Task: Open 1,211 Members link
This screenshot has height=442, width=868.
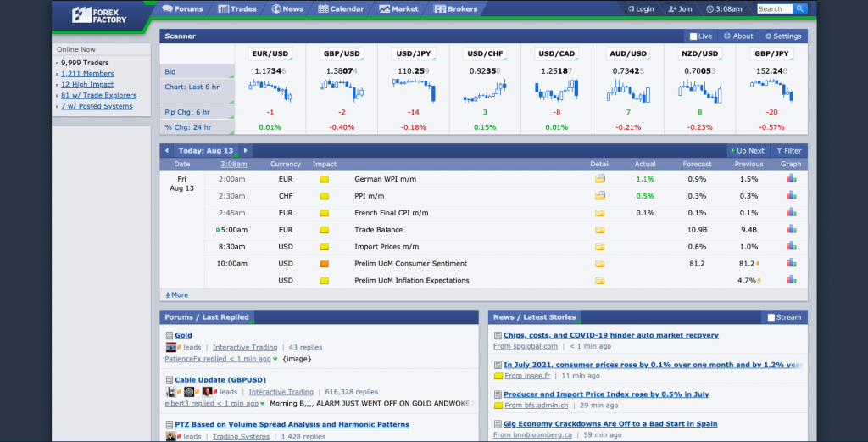Action: pyautogui.click(x=87, y=74)
